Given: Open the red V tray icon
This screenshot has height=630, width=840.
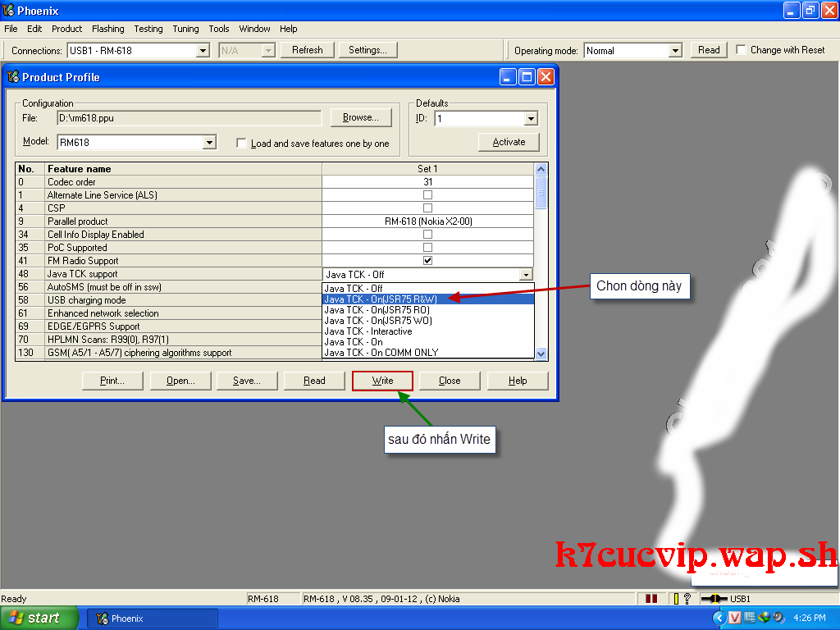Looking at the screenshot, I should point(735,618).
